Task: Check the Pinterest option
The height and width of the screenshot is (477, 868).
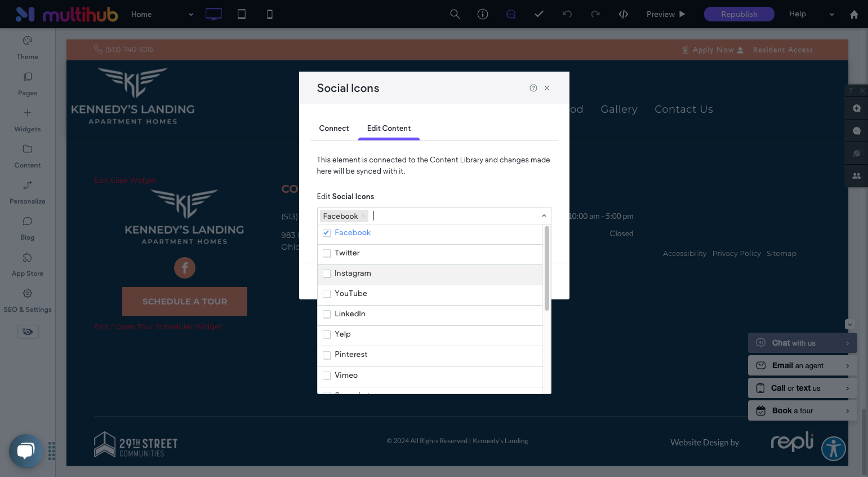Action: [327, 355]
